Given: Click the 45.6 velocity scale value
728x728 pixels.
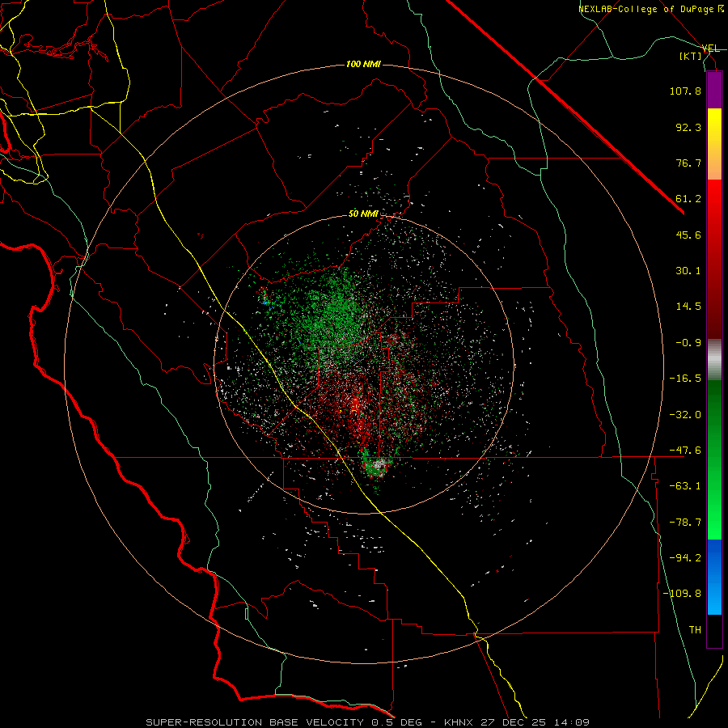Looking at the screenshot, I should click(x=688, y=235).
